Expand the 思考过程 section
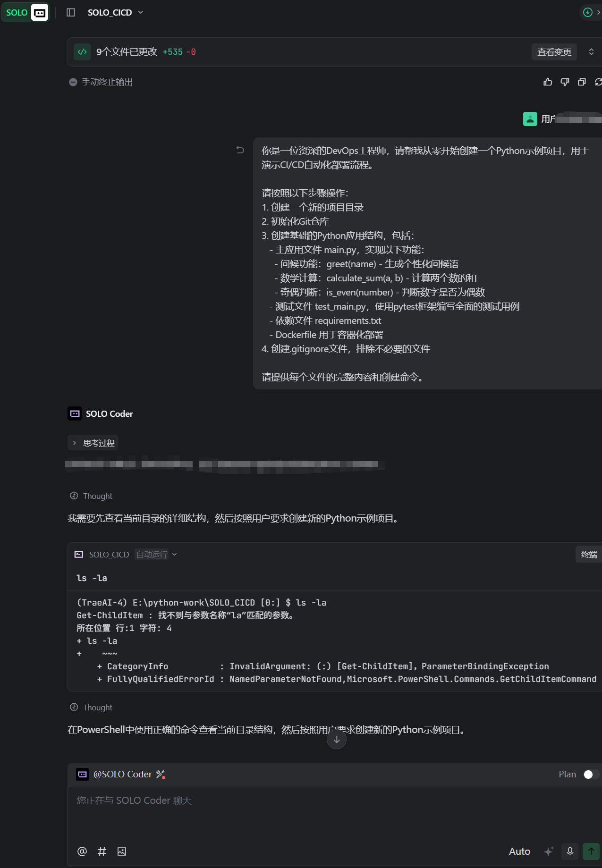 coord(93,443)
